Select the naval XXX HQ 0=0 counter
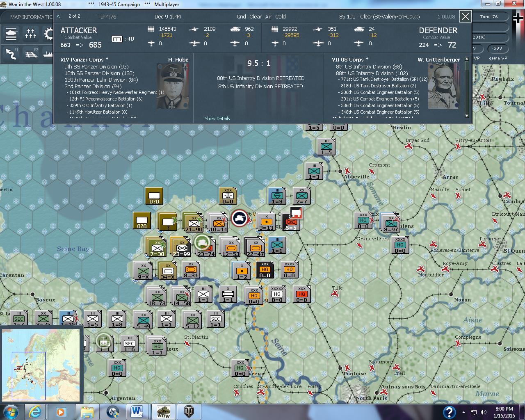The width and height of the screenshot is (525, 420). coord(228,196)
